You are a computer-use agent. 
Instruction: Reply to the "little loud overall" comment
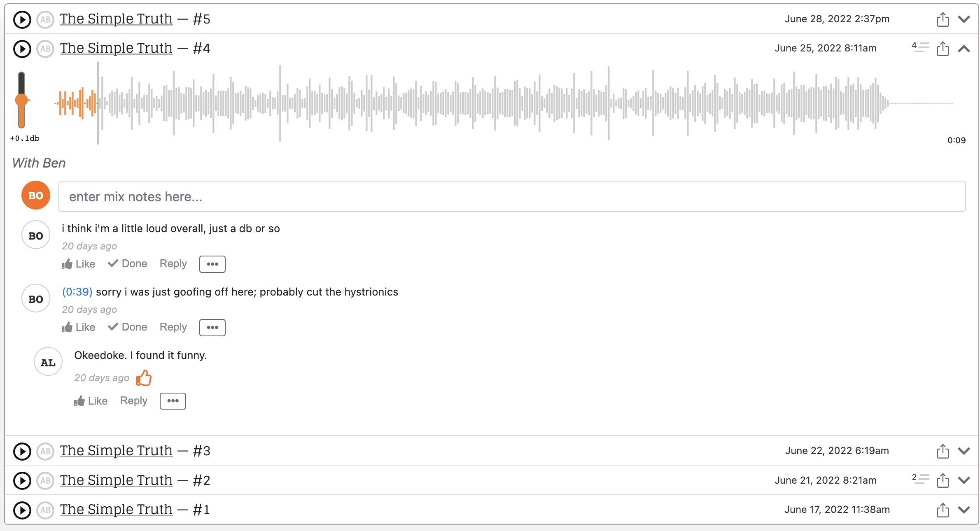tap(173, 264)
